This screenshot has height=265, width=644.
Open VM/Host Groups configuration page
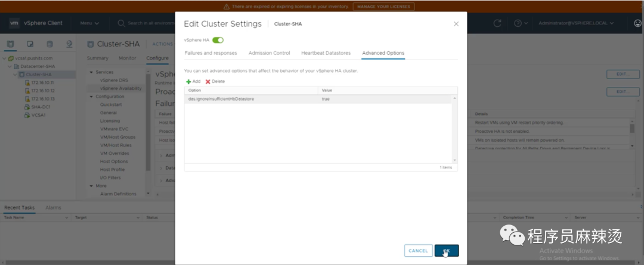[x=117, y=137]
